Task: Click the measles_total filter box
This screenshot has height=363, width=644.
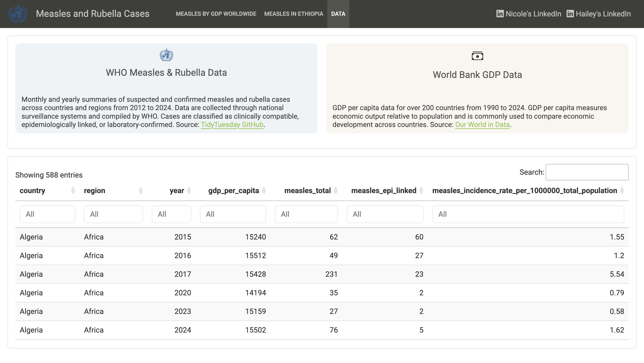Action: click(306, 214)
